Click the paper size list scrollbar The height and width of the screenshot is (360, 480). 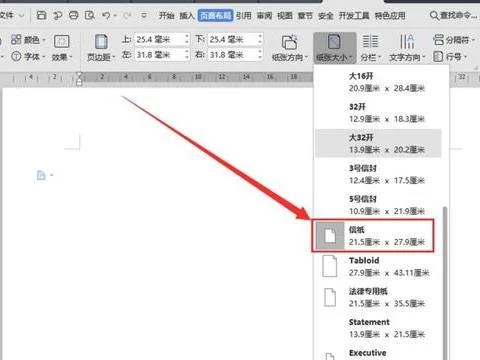[445, 283]
